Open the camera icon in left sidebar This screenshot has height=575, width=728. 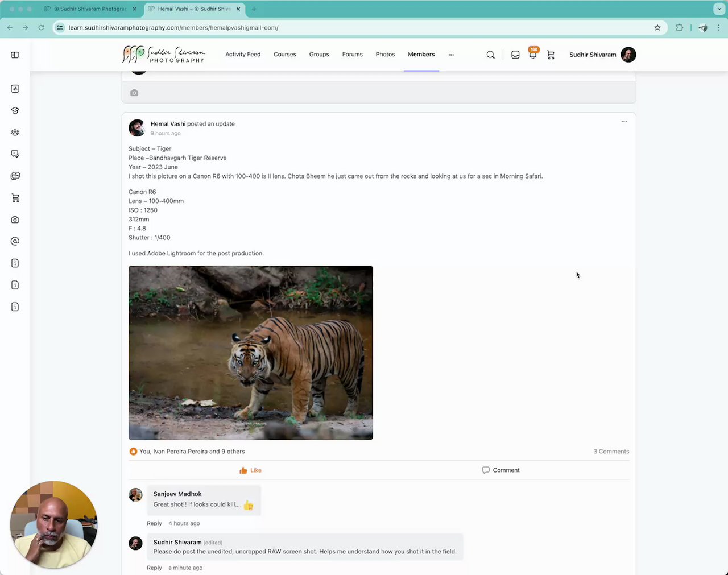15,220
